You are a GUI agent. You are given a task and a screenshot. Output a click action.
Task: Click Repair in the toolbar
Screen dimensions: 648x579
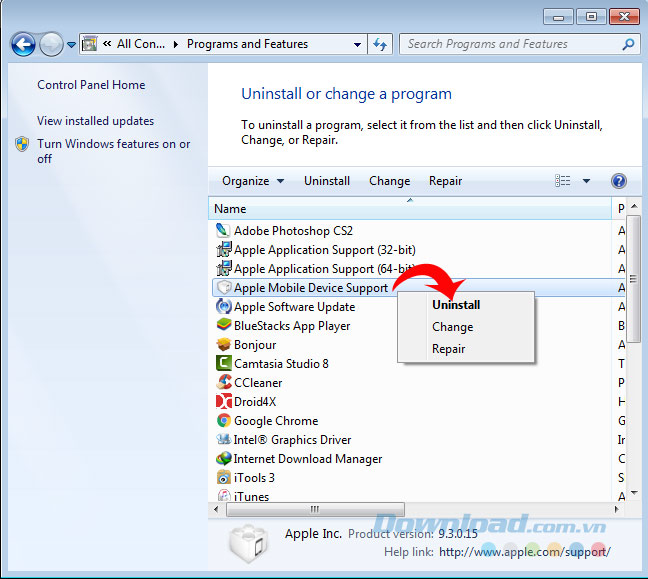(x=446, y=181)
